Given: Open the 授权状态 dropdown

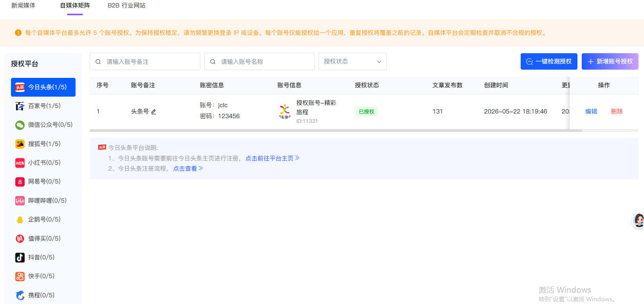Looking at the screenshot, I should point(353,61).
